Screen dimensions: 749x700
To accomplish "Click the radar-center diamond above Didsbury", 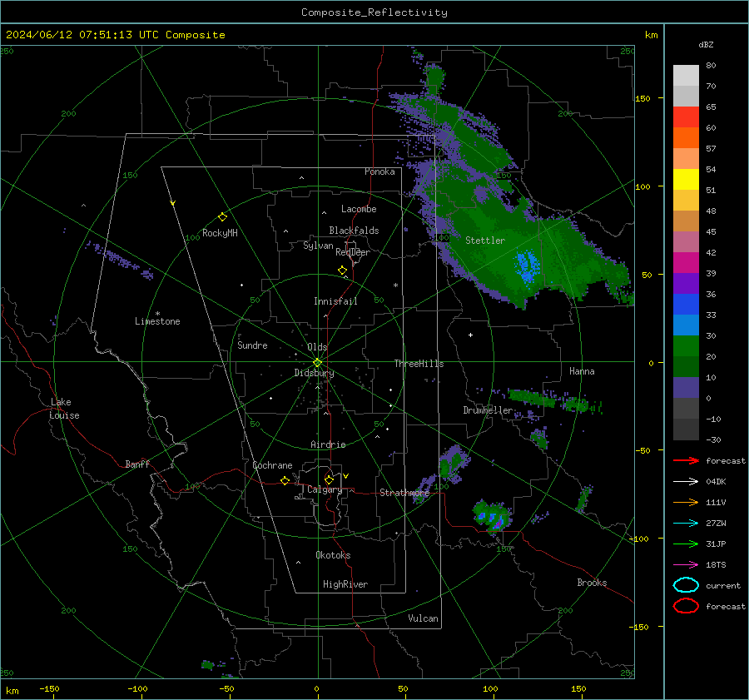I will tap(318, 363).
